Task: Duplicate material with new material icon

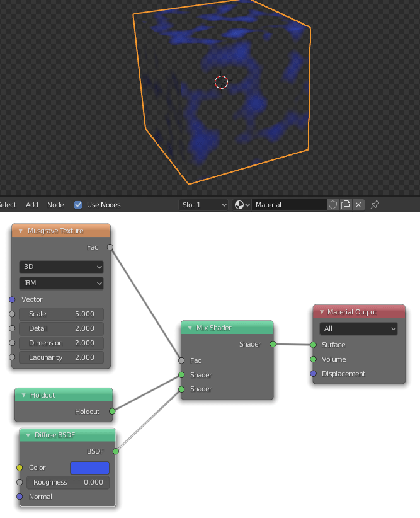Action: 345,205
